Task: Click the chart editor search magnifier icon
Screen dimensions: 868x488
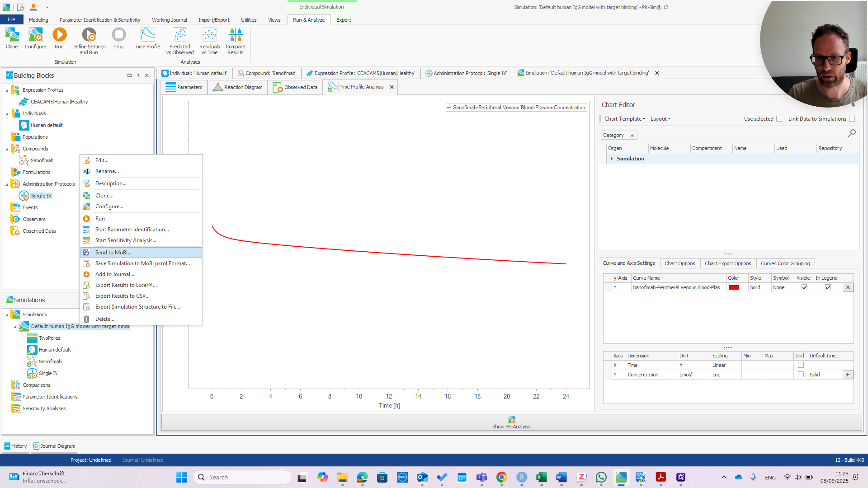Action: (x=851, y=133)
